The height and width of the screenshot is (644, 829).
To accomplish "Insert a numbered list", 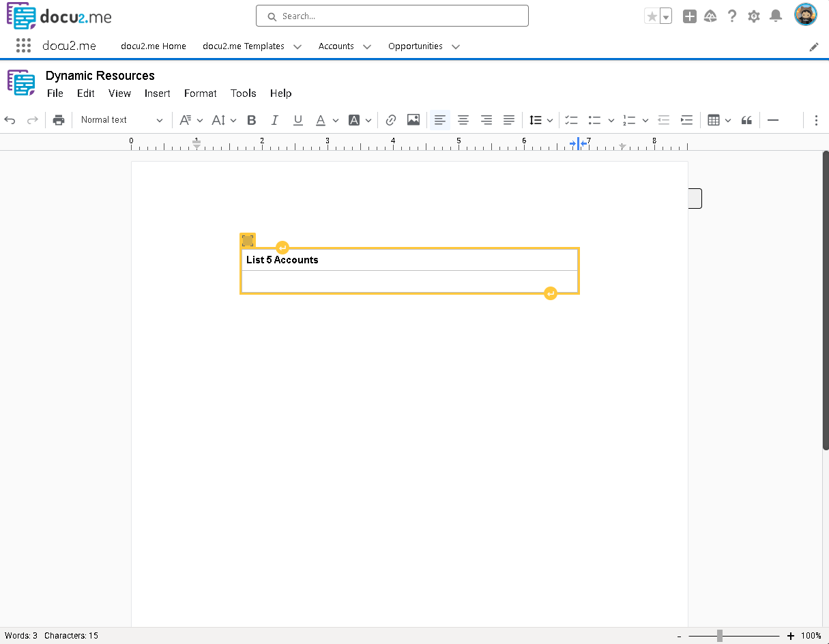I will [x=629, y=120].
